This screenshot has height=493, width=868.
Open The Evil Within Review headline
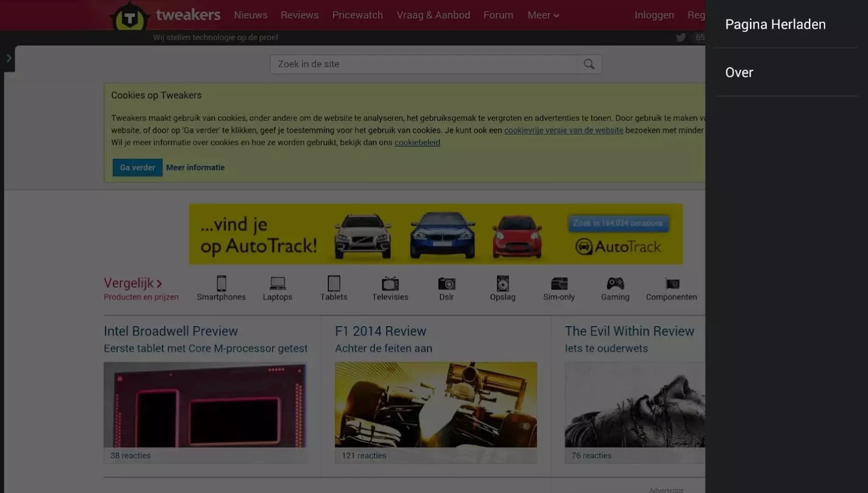[x=630, y=331]
